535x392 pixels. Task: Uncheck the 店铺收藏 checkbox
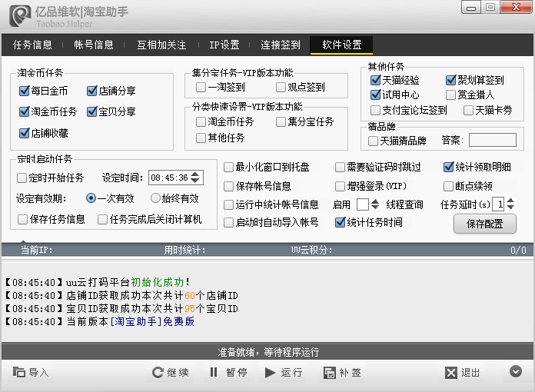(25, 133)
